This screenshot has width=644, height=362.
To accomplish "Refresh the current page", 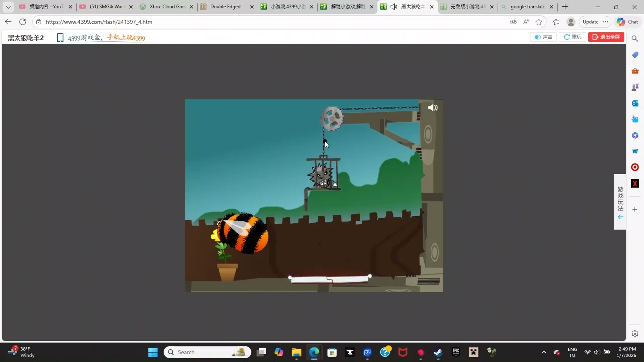I will tap(22, 22).
